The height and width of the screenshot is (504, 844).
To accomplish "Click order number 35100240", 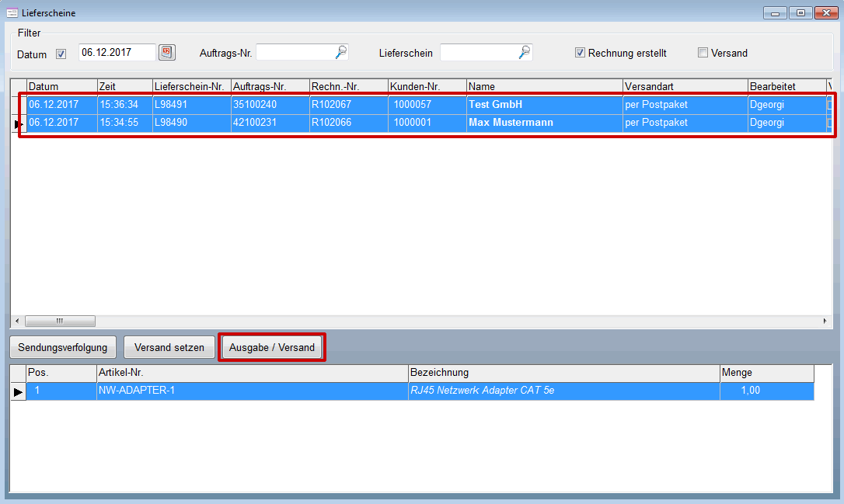I will tap(270, 104).
